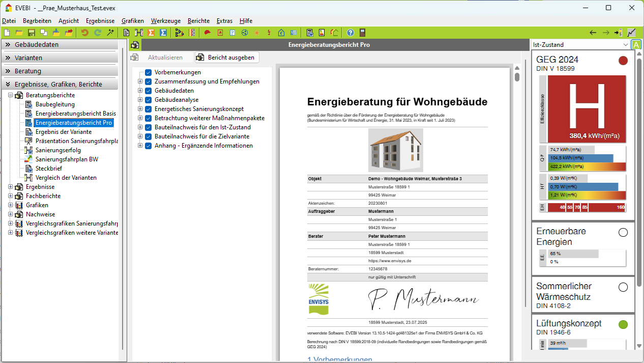This screenshot has height=363, width=644.
Task: Toggle Bauteilnachweis für die Zielvariante checkbox
Action: pyautogui.click(x=149, y=136)
